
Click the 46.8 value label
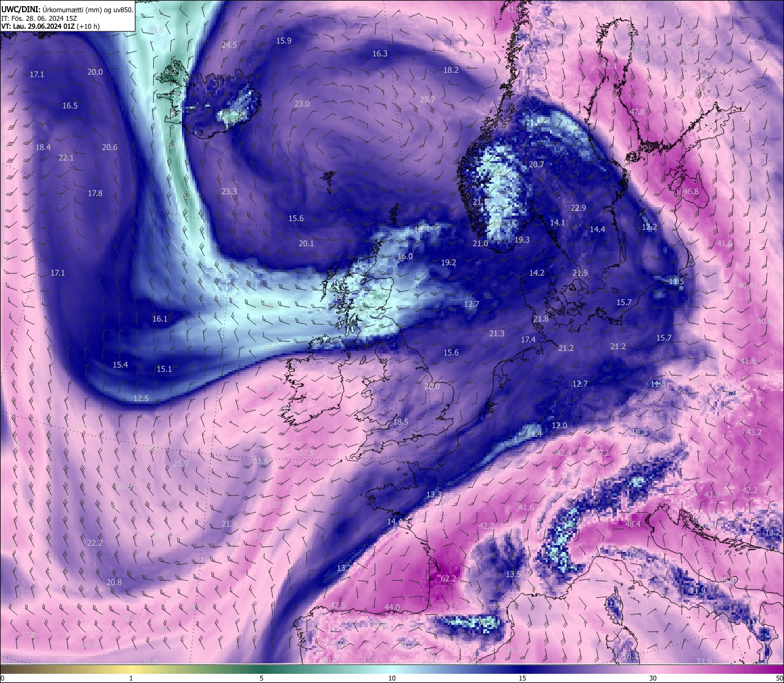click(x=691, y=191)
